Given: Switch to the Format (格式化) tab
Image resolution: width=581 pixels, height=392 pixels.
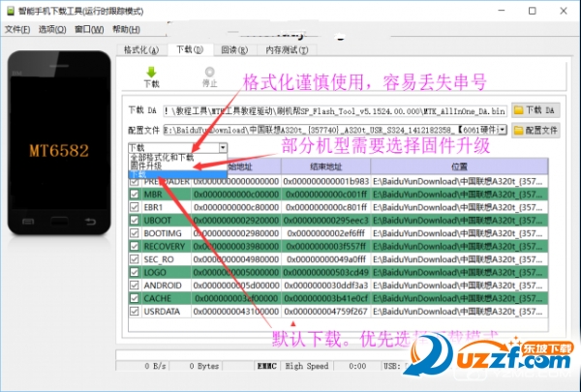Looking at the screenshot, I should (141, 50).
